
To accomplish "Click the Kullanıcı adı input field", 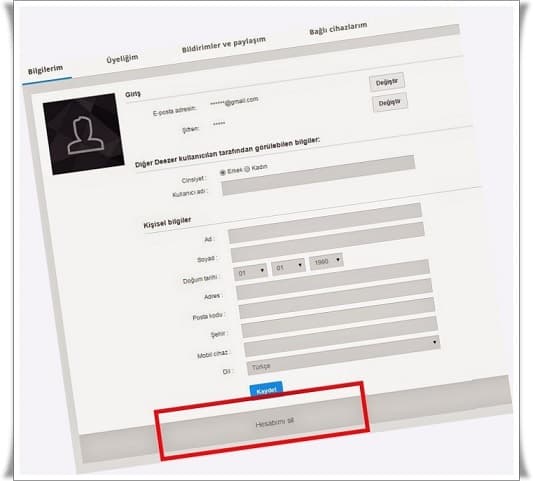I will [319, 175].
